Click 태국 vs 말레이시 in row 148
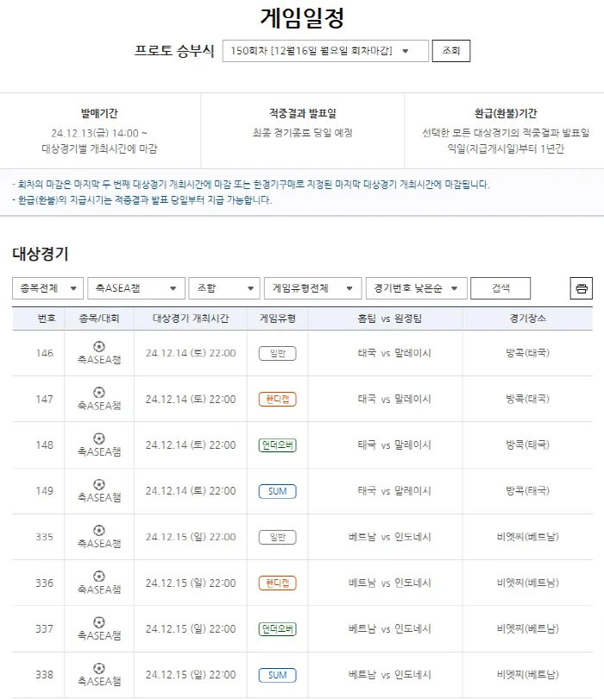 coord(394,445)
